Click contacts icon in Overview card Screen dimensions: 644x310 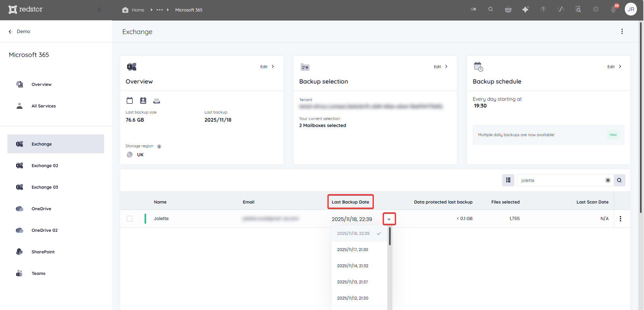point(143,100)
